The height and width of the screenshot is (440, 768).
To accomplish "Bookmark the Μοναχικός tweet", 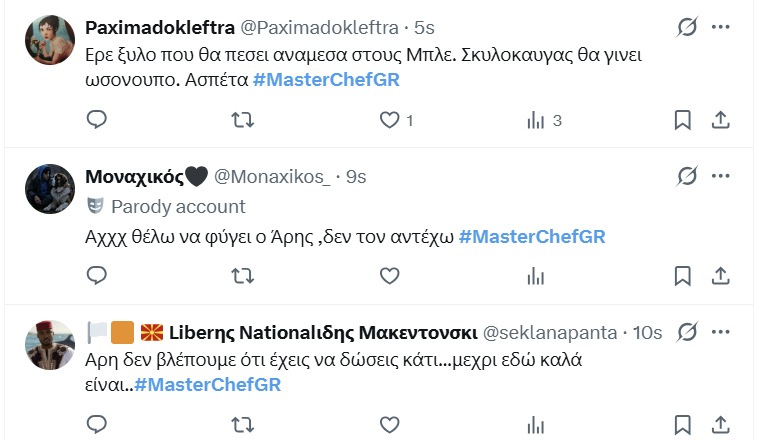I will tap(682, 275).
